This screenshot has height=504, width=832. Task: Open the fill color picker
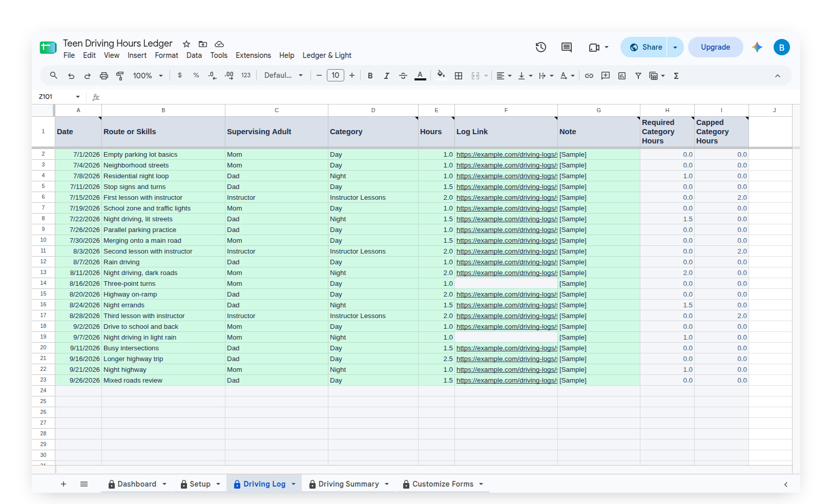pos(441,75)
